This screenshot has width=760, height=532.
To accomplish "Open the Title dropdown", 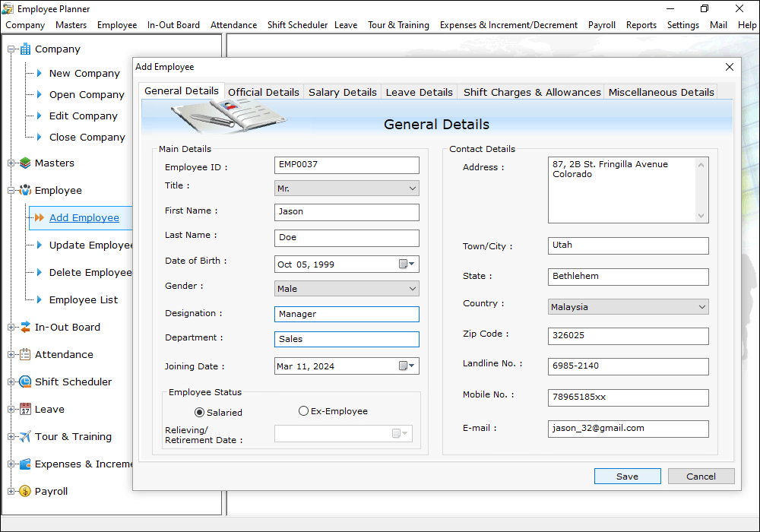I will (413, 188).
